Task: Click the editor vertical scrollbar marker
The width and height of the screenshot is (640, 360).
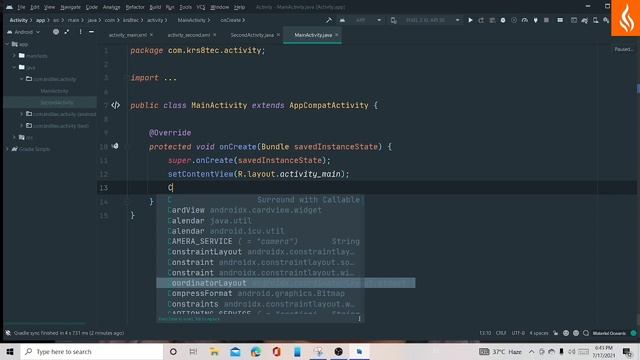Action: pyautogui.click(x=638, y=89)
